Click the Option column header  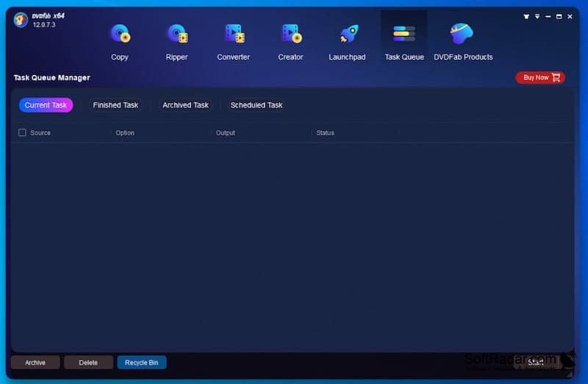[x=125, y=133]
